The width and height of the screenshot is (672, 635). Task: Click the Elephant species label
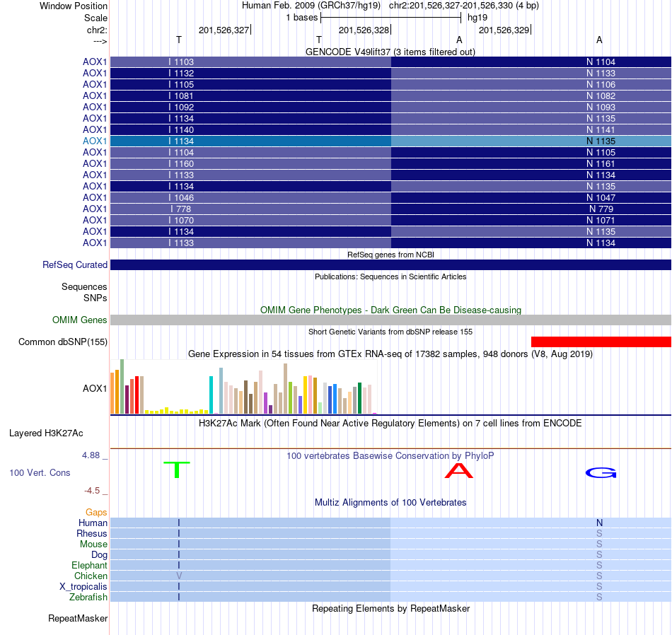point(89,565)
